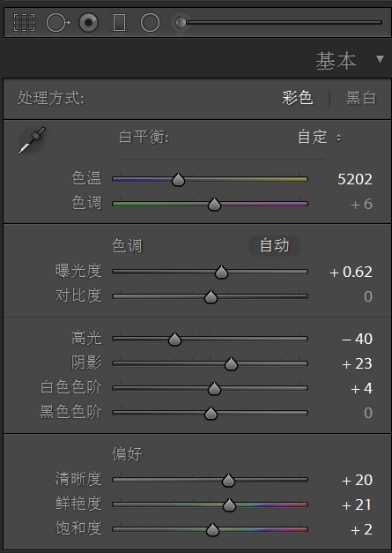Viewport: 392px width, 553px height.
Task: Select the Radial Filter tool
Action: [x=150, y=23]
